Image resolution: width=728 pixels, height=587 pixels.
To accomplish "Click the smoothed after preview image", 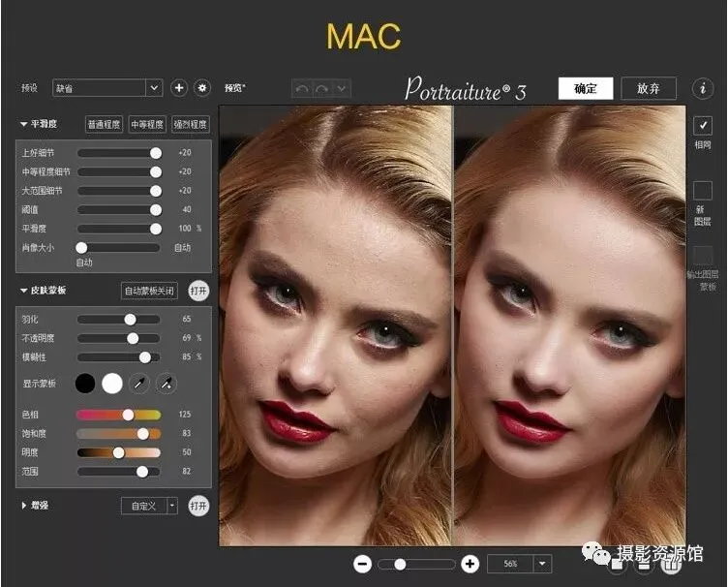I will coord(570,325).
